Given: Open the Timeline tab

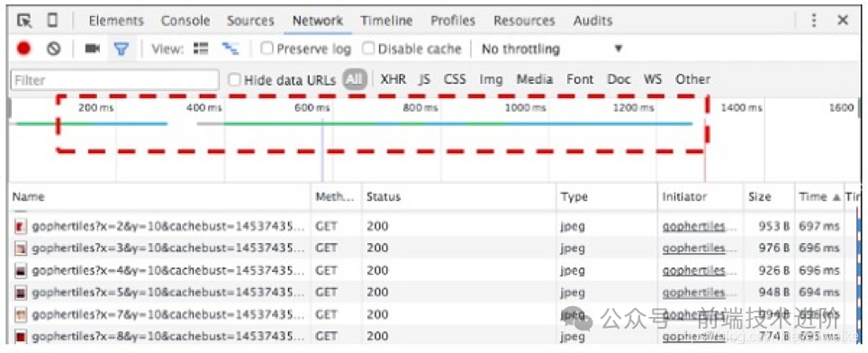Looking at the screenshot, I should [x=386, y=21].
